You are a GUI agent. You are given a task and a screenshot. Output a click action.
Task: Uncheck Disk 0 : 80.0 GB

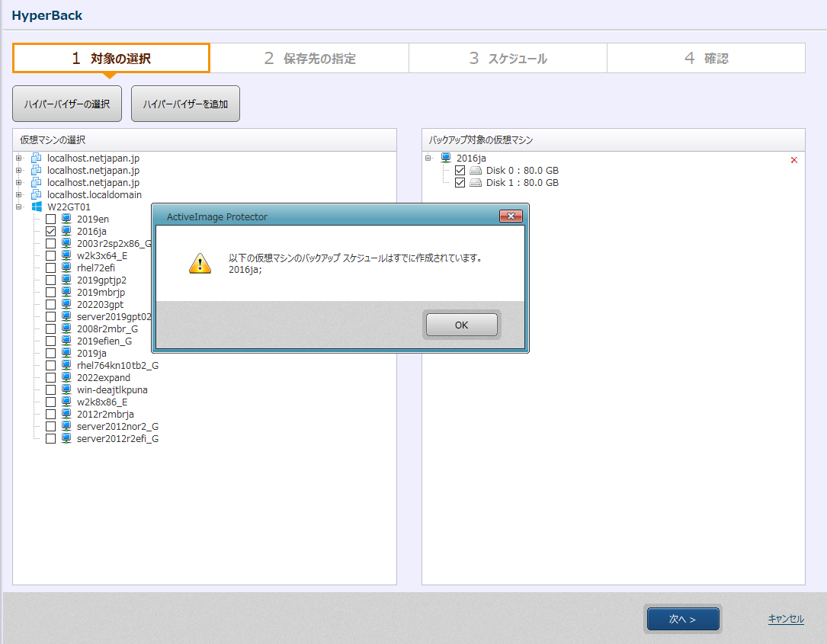point(460,171)
